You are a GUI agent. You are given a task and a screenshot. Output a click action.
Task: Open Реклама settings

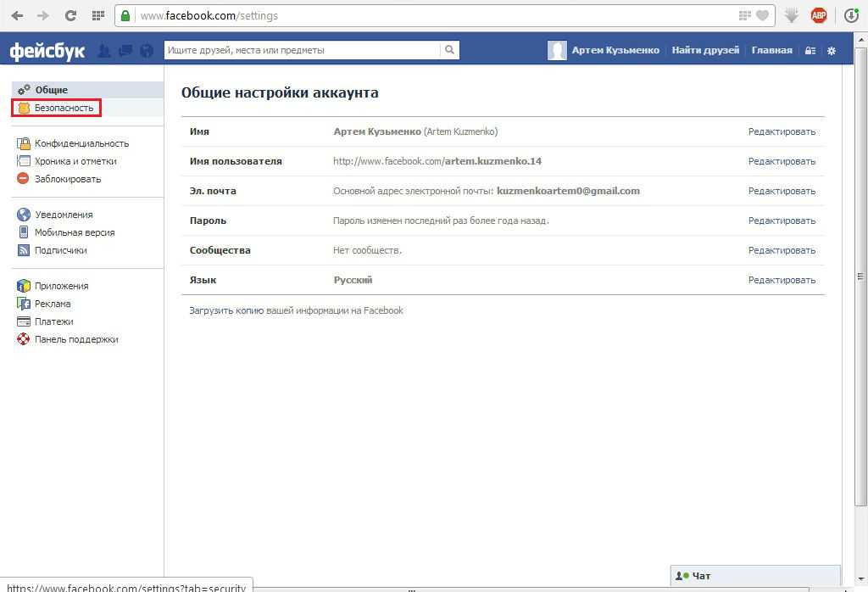coord(53,304)
